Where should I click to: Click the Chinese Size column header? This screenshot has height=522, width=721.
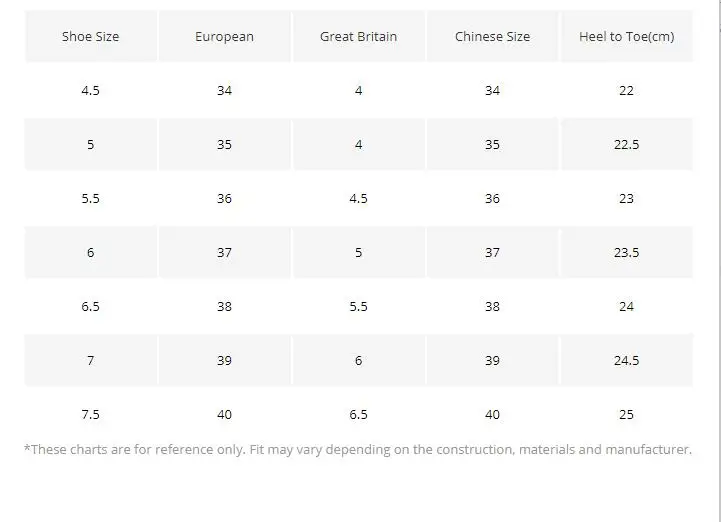click(x=492, y=36)
